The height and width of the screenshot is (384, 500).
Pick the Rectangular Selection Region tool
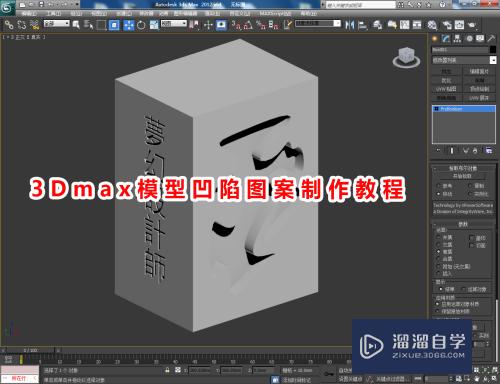point(101,25)
